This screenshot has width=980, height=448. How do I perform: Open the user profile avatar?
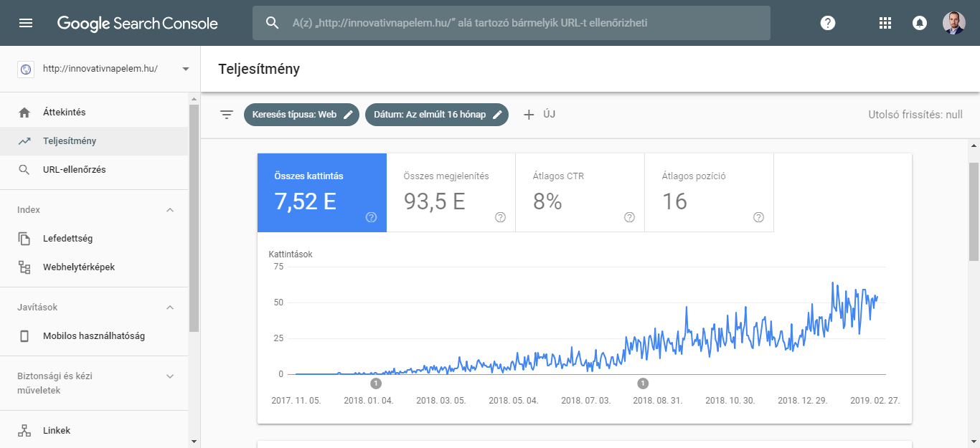(953, 23)
